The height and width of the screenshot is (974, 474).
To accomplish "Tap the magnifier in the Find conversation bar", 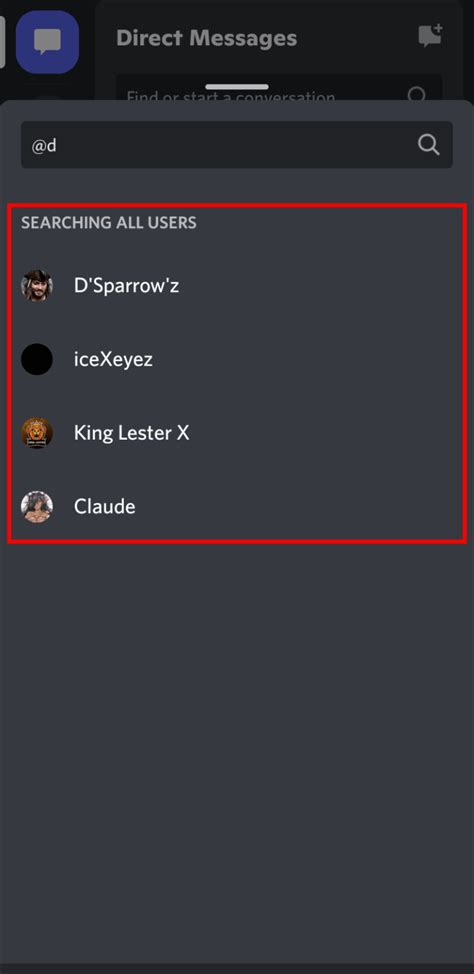I will point(417,94).
